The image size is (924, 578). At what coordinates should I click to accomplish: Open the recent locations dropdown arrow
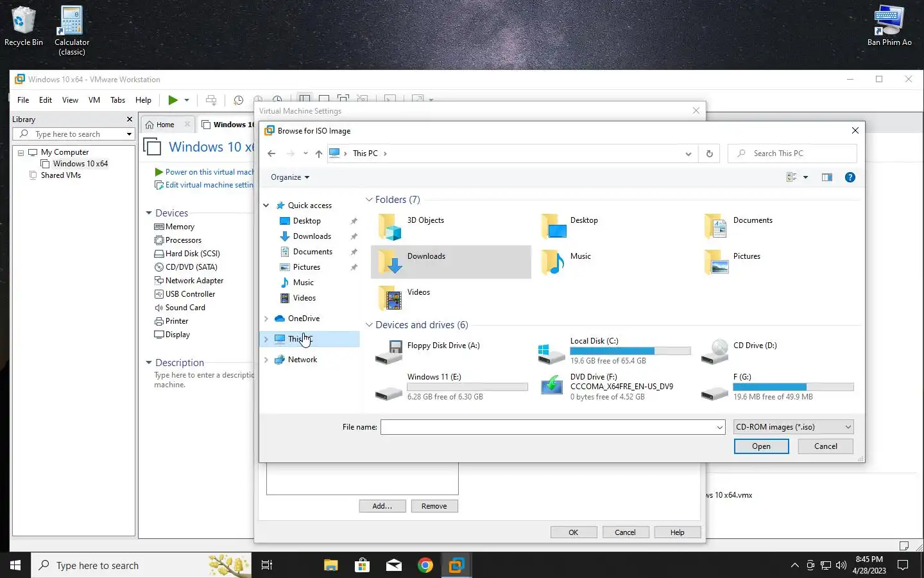pyautogui.click(x=305, y=153)
